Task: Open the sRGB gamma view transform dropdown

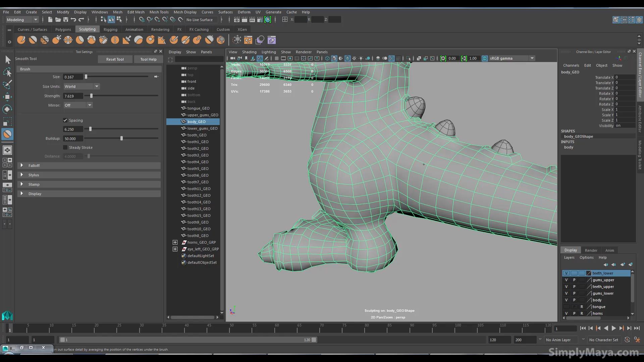Action: pos(511,58)
